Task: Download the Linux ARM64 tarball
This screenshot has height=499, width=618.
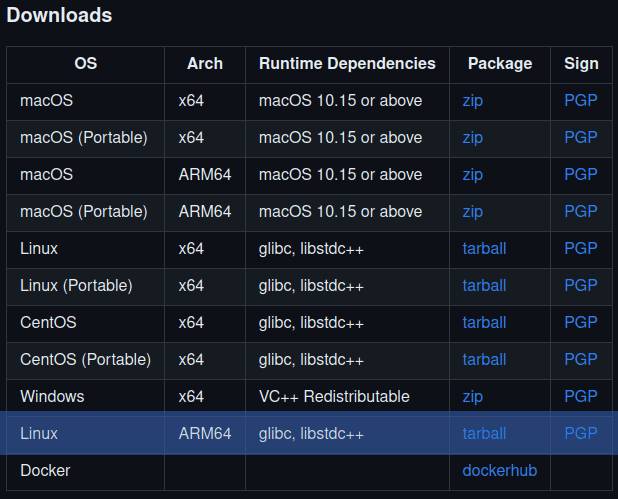Action: point(484,434)
